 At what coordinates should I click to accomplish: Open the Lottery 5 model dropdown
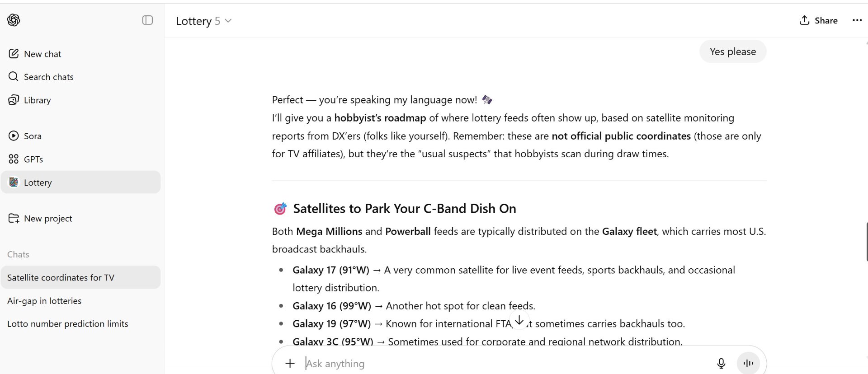[x=204, y=21]
